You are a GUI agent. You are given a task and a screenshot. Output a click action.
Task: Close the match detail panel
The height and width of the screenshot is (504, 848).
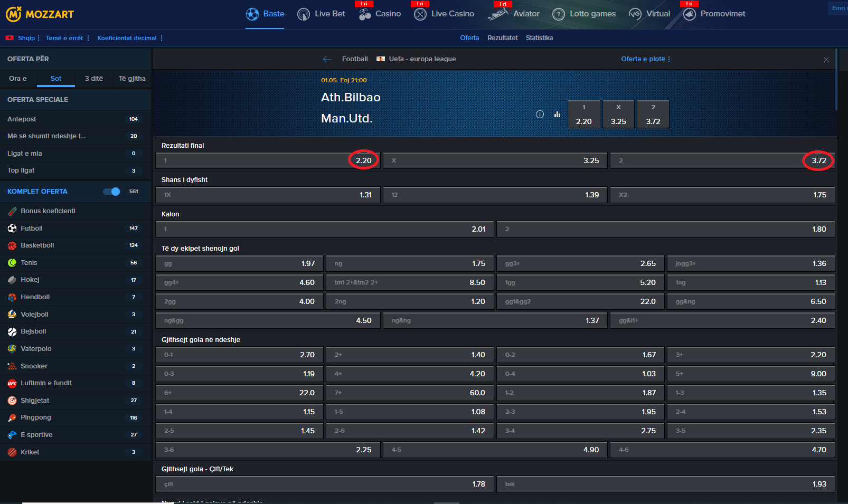[826, 60]
